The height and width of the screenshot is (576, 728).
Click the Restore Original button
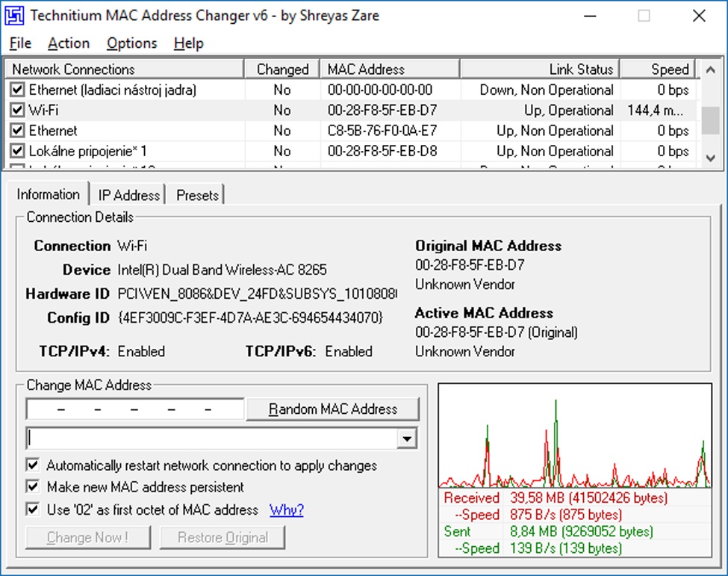tap(223, 537)
